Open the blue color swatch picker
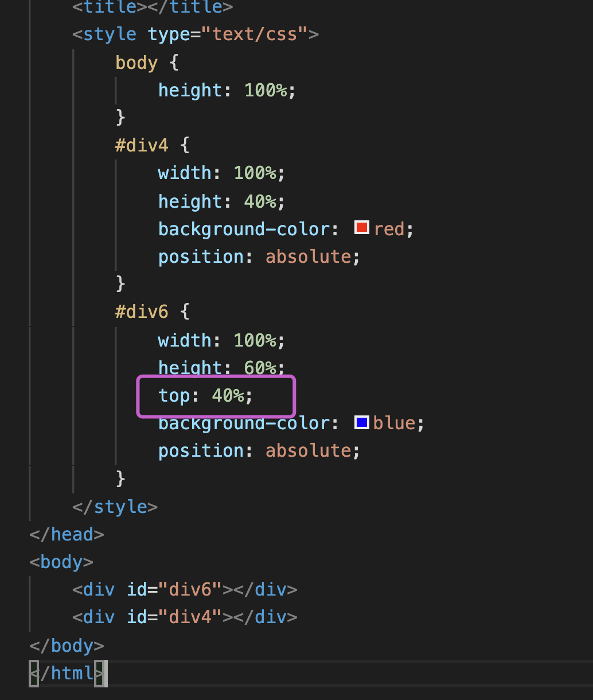 coord(361,423)
